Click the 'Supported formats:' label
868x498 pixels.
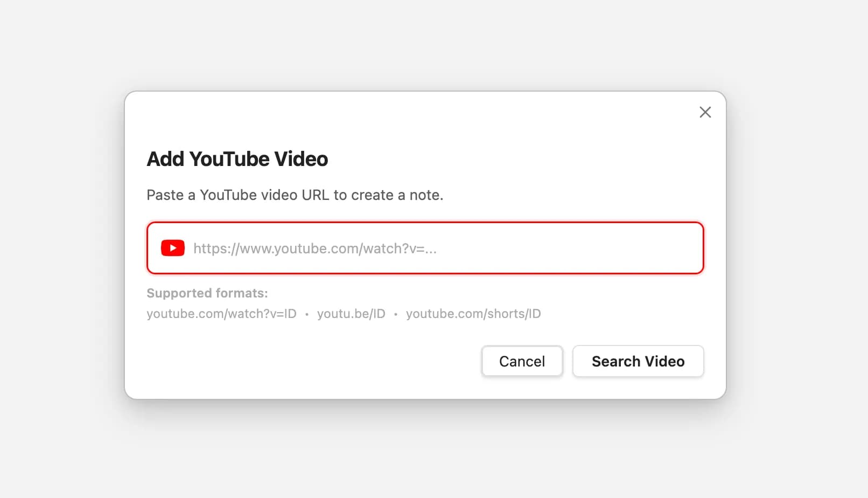(207, 293)
